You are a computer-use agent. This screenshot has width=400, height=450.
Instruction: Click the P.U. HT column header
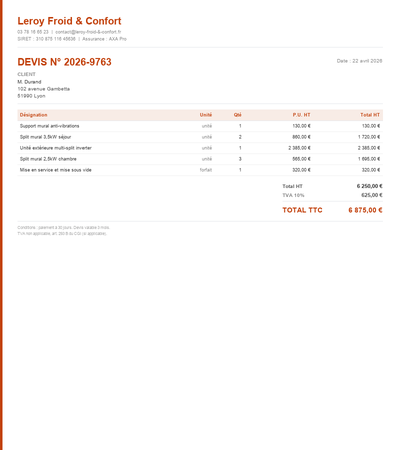click(301, 115)
